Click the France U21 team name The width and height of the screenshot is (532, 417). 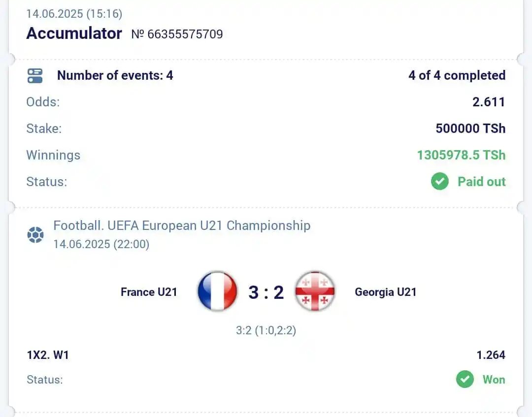coord(149,292)
